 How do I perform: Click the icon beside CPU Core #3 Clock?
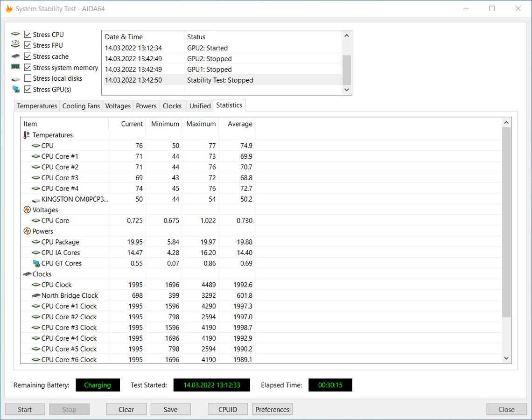tap(36, 328)
